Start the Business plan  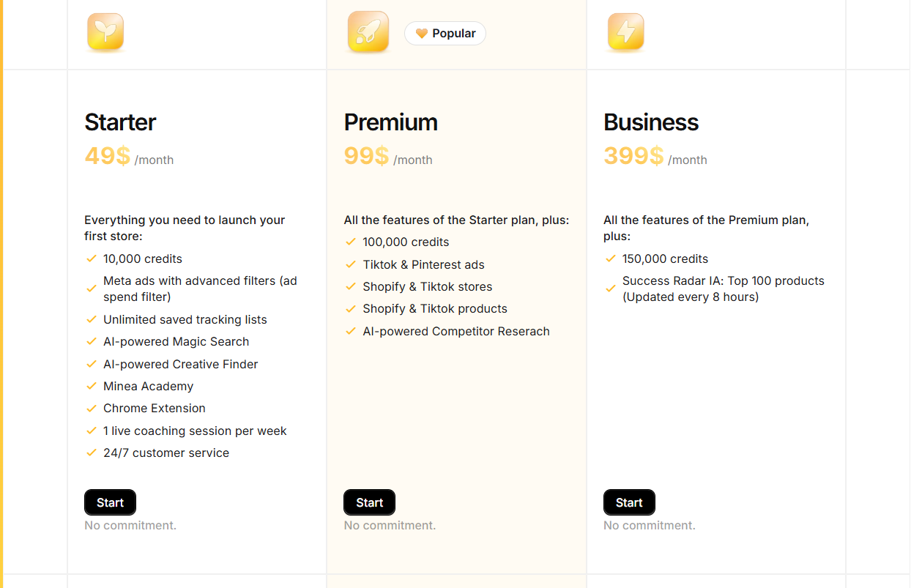[x=629, y=502]
